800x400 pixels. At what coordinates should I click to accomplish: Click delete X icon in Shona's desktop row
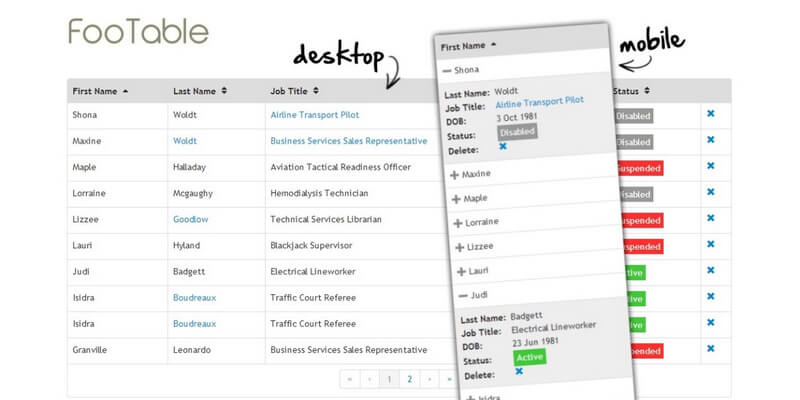pyautogui.click(x=710, y=114)
